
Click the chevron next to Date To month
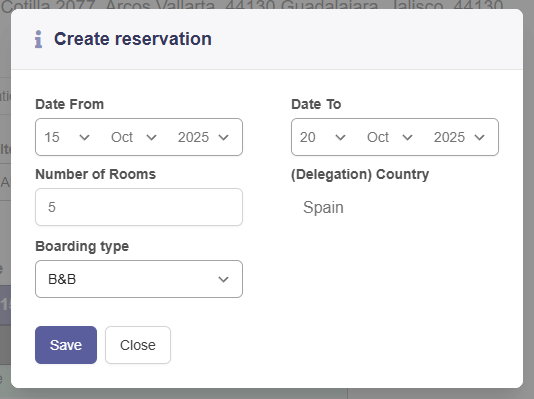(x=407, y=138)
